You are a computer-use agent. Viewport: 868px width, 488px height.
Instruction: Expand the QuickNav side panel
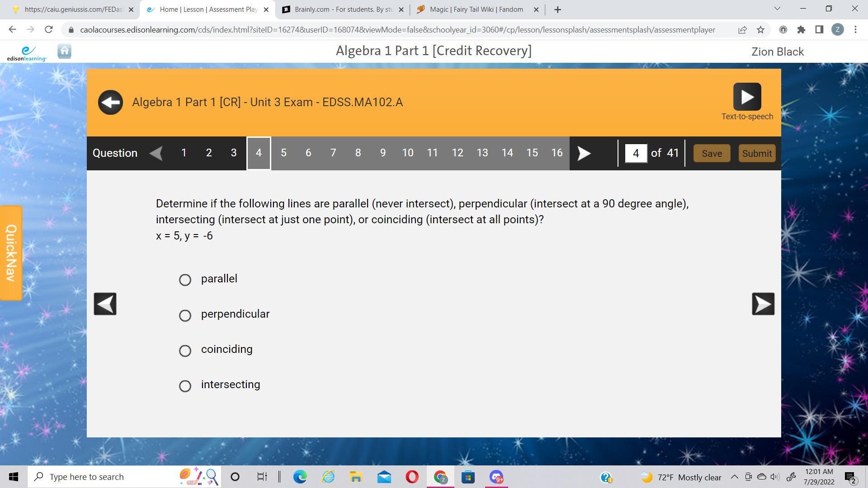click(x=11, y=253)
